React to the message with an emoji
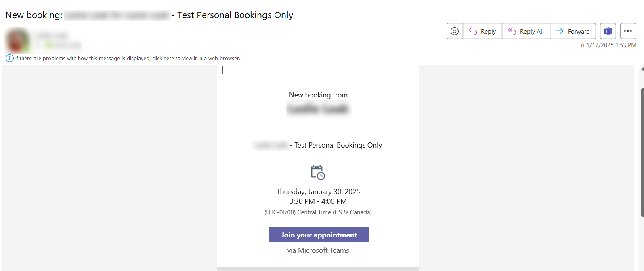 (x=454, y=31)
